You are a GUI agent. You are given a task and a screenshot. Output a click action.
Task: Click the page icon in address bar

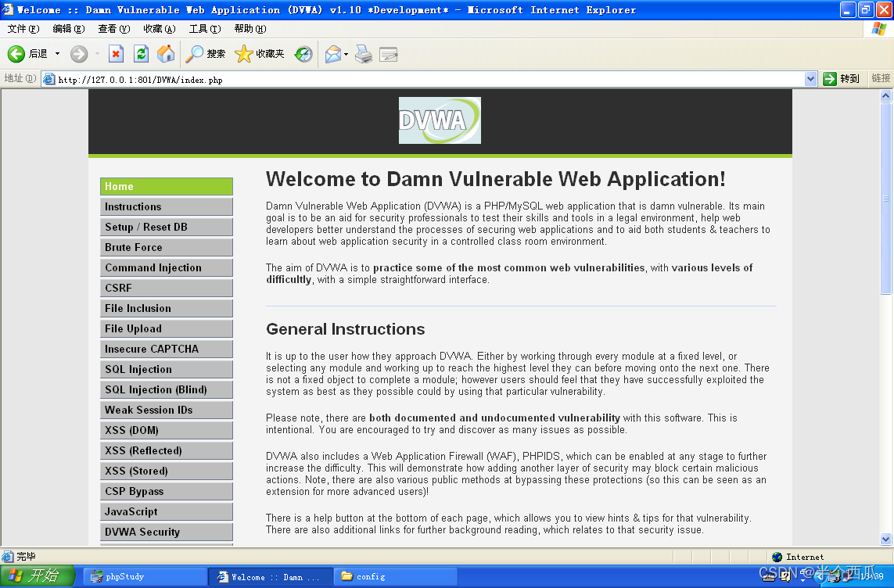tap(49, 79)
